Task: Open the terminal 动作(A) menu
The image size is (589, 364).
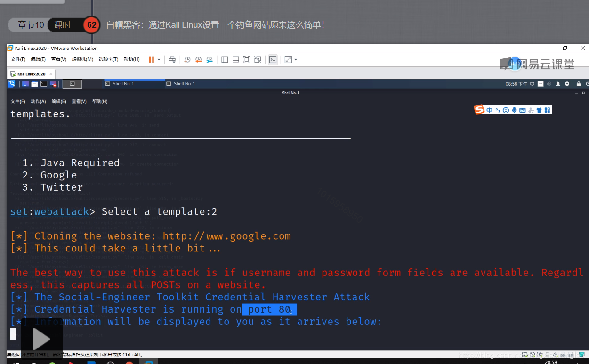Action: tap(38, 102)
